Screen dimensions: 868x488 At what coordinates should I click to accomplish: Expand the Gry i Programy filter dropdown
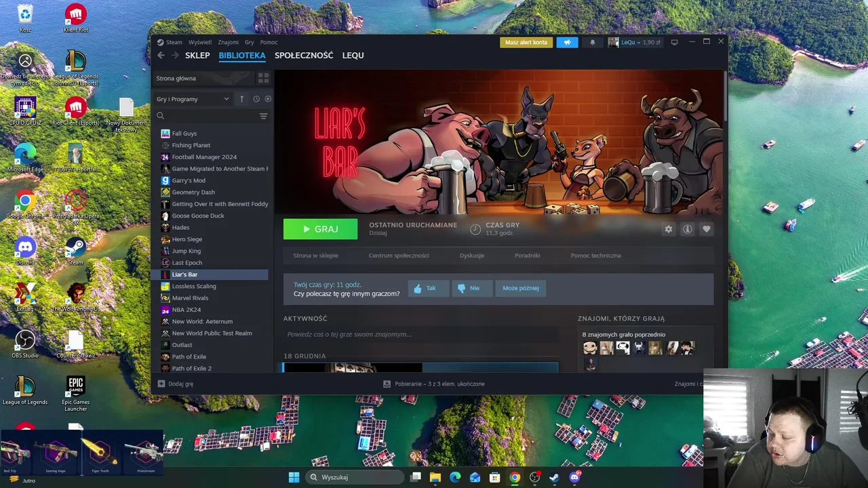click(x=193, y=99)
